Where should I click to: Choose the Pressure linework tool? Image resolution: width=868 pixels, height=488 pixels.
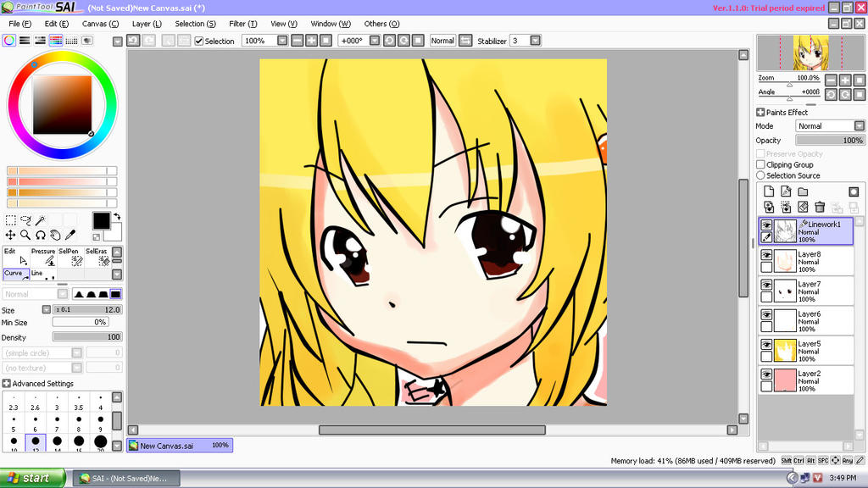[43, 257]
